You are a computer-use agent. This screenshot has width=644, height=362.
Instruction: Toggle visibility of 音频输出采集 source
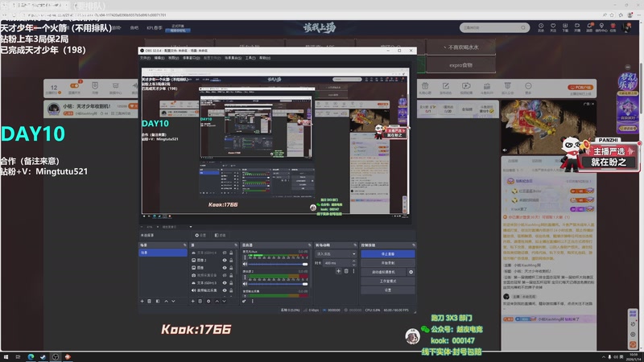click(x=225, y=290)
